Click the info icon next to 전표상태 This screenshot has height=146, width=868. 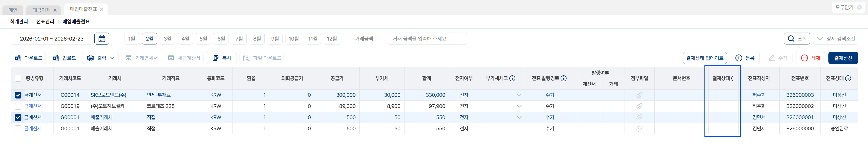848,78
